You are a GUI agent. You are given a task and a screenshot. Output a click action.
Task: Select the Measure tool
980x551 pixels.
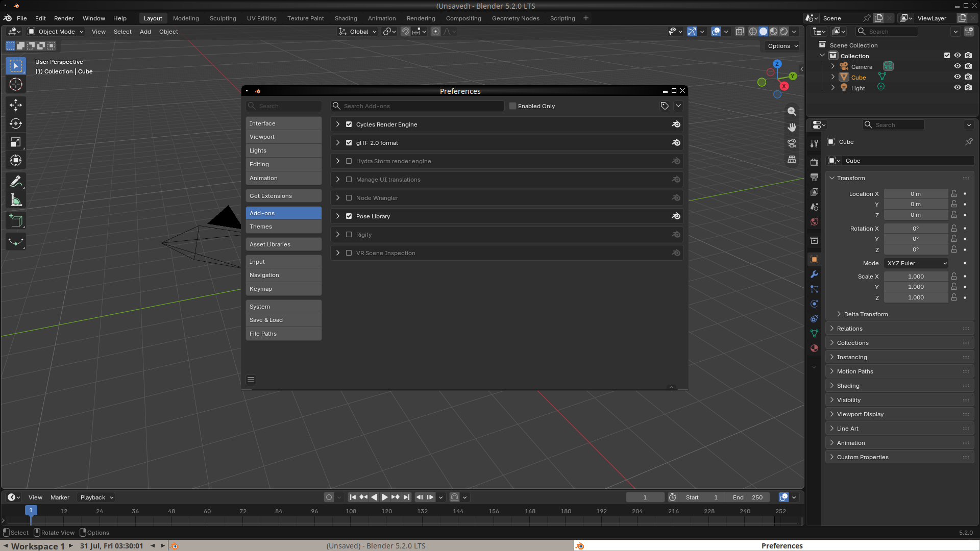tap(16, 200)
